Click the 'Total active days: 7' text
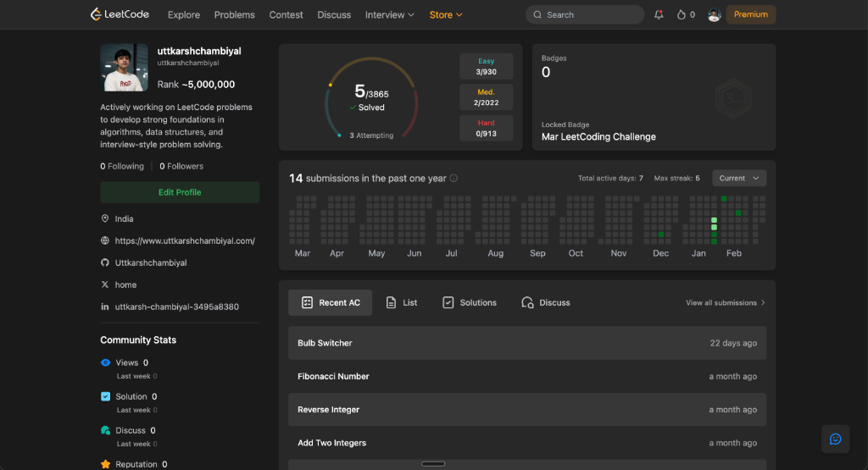The height and width of the screenshot is (470, 868). [x=610, y=178]
